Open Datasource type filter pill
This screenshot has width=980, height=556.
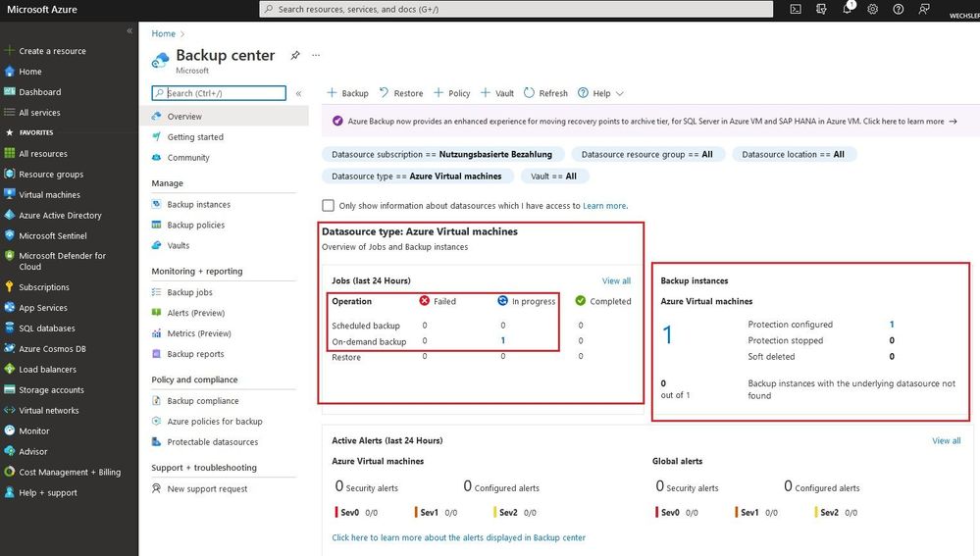pos(417,177)
